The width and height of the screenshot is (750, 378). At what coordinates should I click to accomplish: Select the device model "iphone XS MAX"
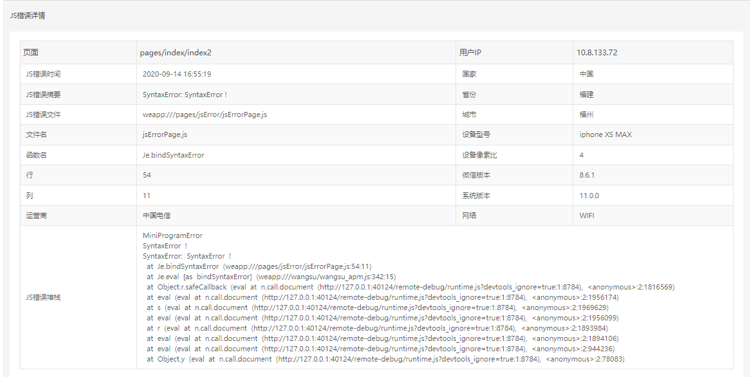(606, 135)
